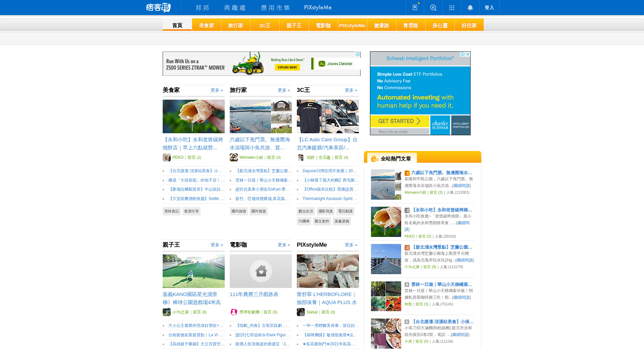Open the 蕾舒翠 L'HERBOFLORE article link
Screen dimensions: 644x349
[327, 298]
